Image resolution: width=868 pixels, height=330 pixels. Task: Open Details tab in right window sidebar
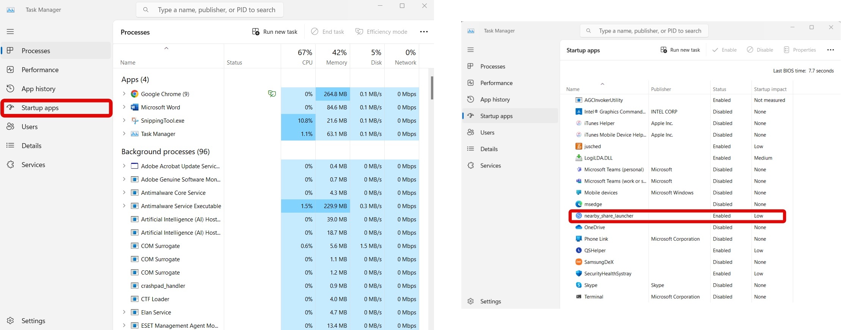click(510, 149)
